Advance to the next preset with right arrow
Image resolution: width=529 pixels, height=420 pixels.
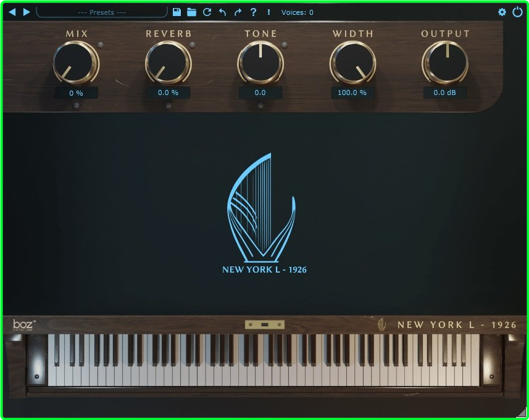pos(27,12)
